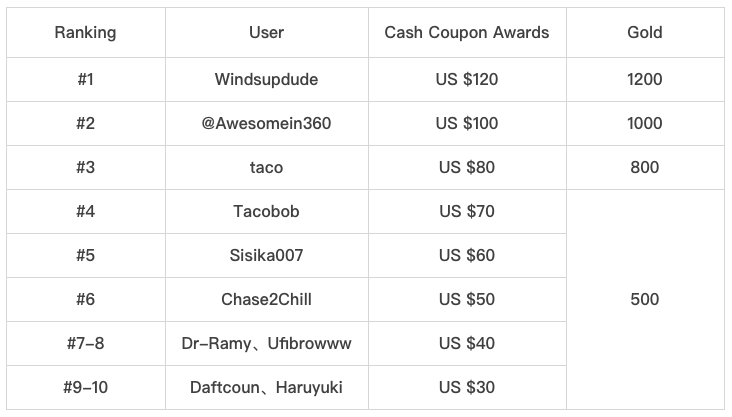Click the 1200 gold value

coord(645,79)
